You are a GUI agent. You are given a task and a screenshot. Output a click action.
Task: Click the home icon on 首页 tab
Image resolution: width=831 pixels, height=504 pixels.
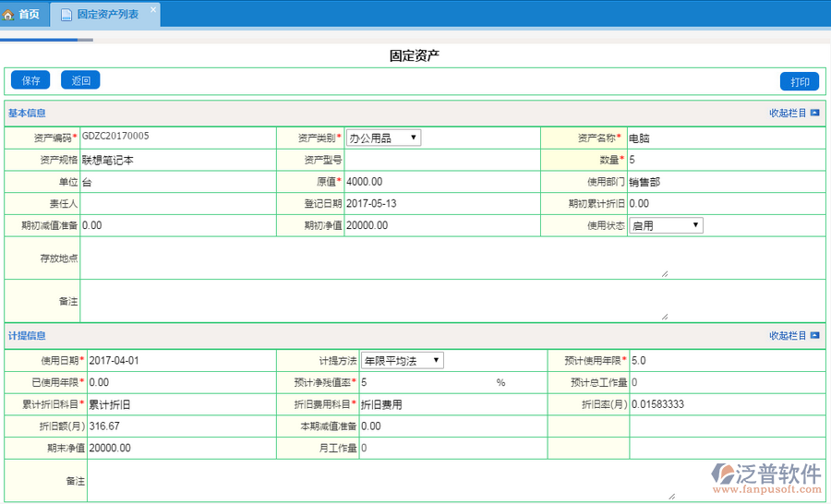9,15
